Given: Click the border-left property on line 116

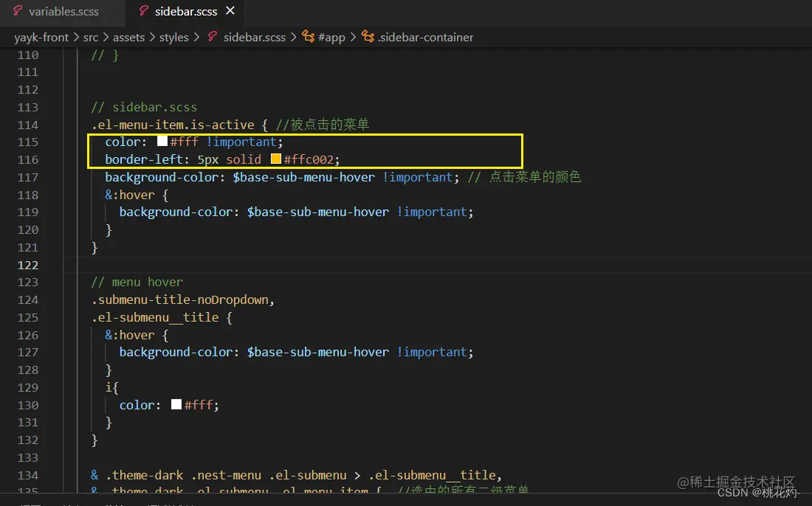Looking at the screenshot, I should point(144,159).
